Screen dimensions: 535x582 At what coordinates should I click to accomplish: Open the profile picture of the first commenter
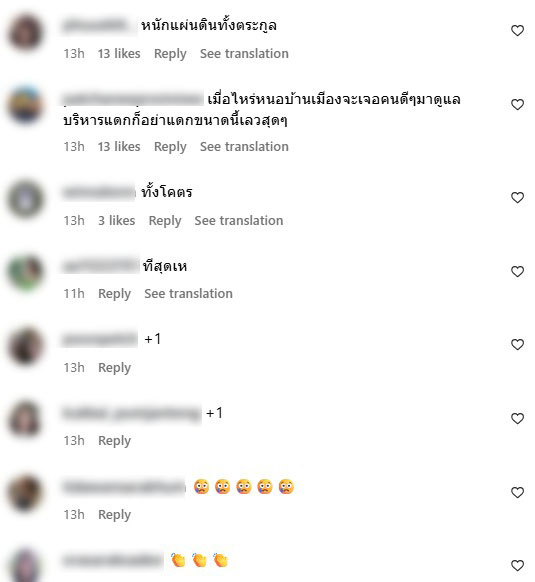25,32
